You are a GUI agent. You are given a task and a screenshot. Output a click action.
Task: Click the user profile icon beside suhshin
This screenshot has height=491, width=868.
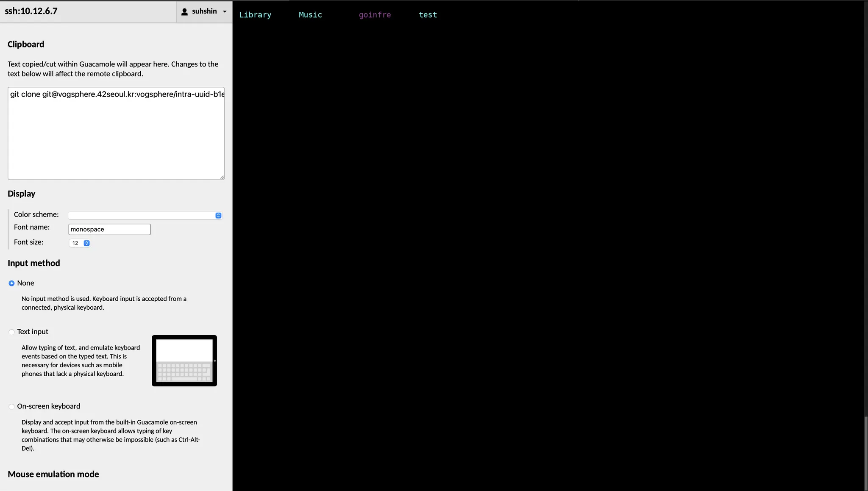(x=184, y=12)
